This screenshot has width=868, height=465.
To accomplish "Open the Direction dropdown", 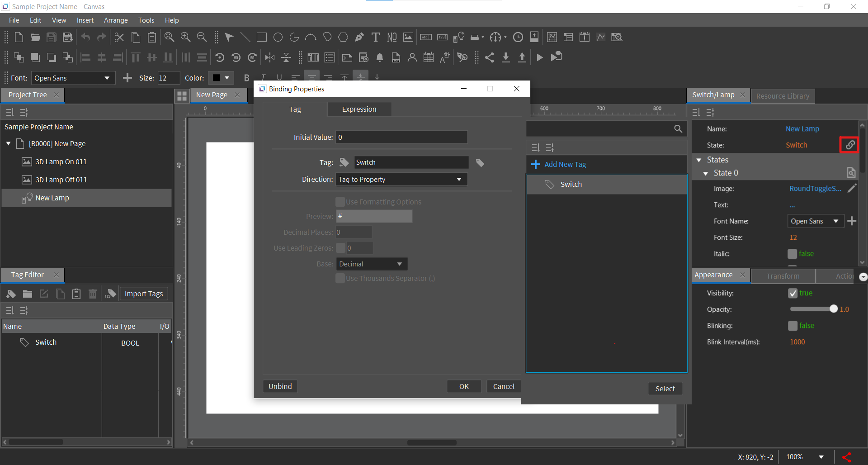I will pos(401,180).
